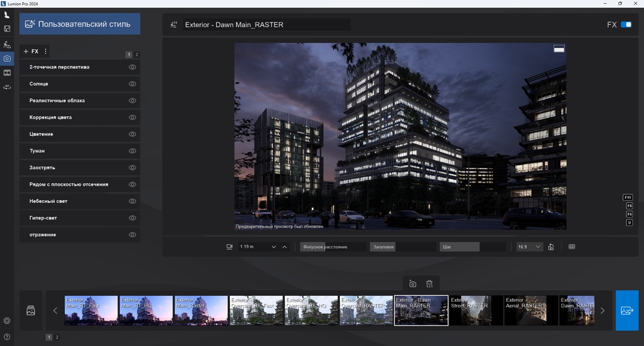
Task: Open the FX three-dot options menu
Action: pos(46,51)
